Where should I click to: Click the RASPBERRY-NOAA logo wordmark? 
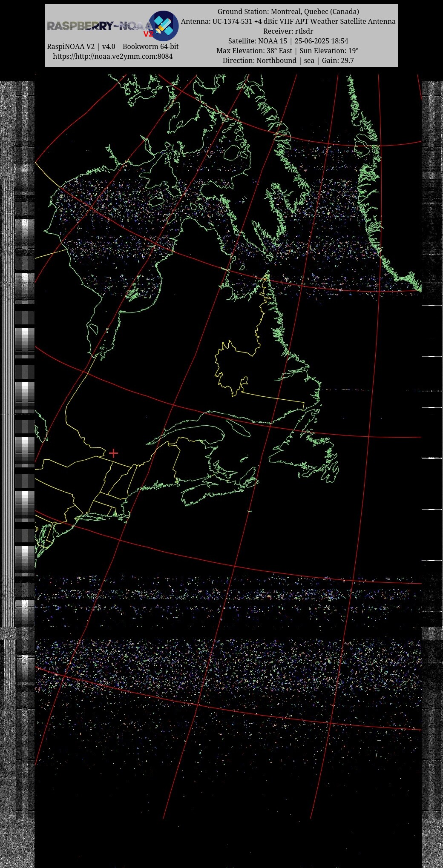click(x=100, y=26)
